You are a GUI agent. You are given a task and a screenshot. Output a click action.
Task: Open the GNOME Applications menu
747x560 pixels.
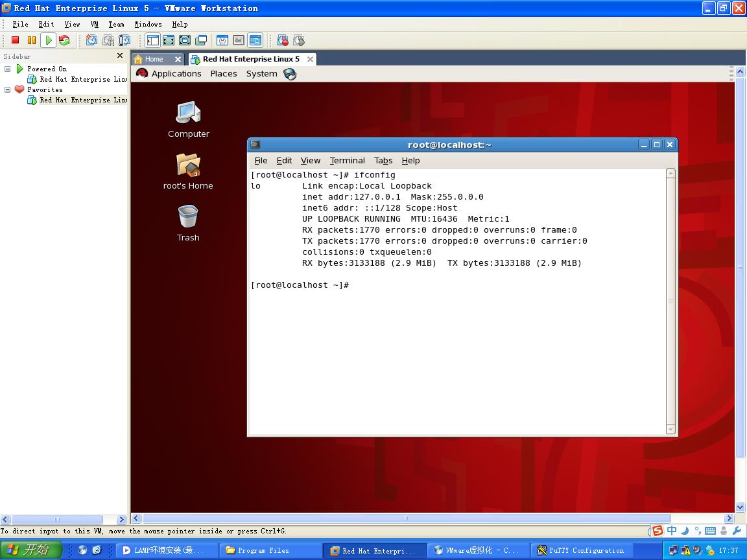pyautogui.click(x=176, y=74)
